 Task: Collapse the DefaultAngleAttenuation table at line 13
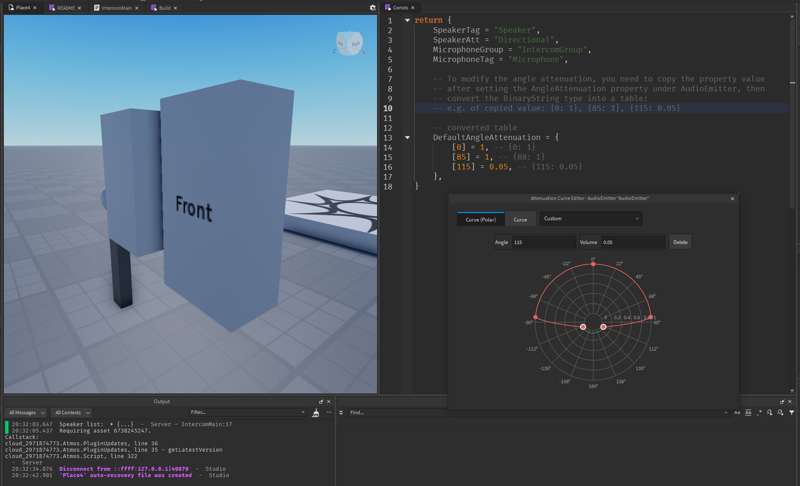[407, 138]
